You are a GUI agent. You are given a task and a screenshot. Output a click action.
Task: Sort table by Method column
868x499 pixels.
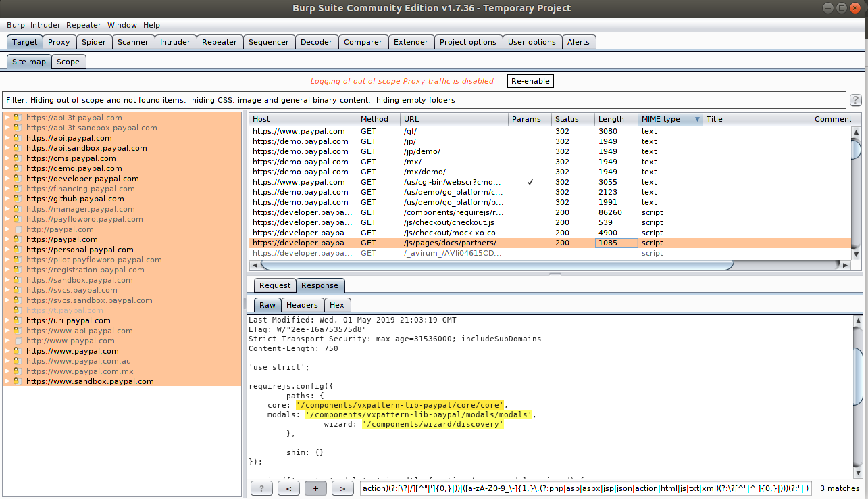[x=378, y=119]
